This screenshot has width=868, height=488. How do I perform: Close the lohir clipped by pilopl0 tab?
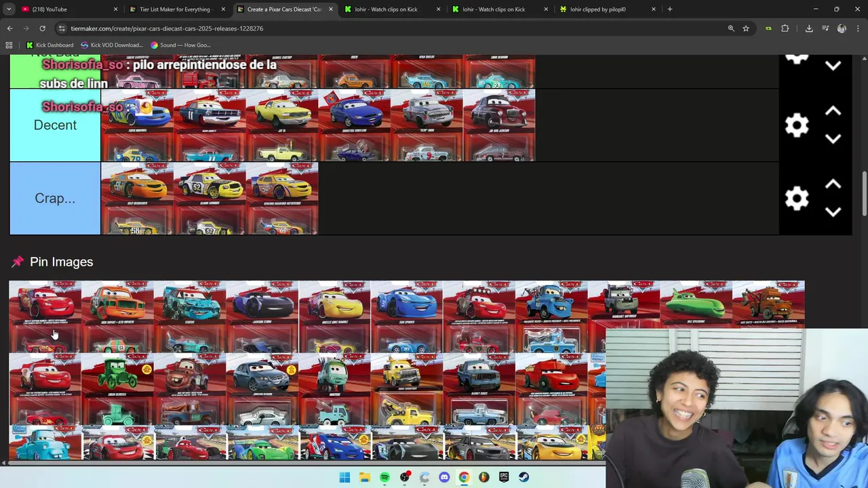click(654, 9)
